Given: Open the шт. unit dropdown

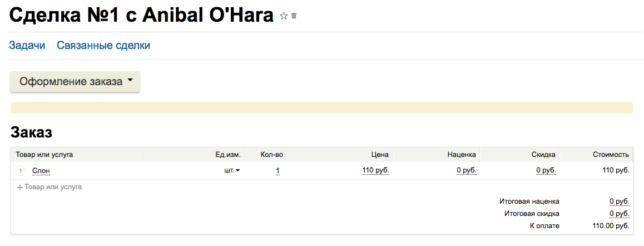Looking at the screenshot, I should pos(231,171).
